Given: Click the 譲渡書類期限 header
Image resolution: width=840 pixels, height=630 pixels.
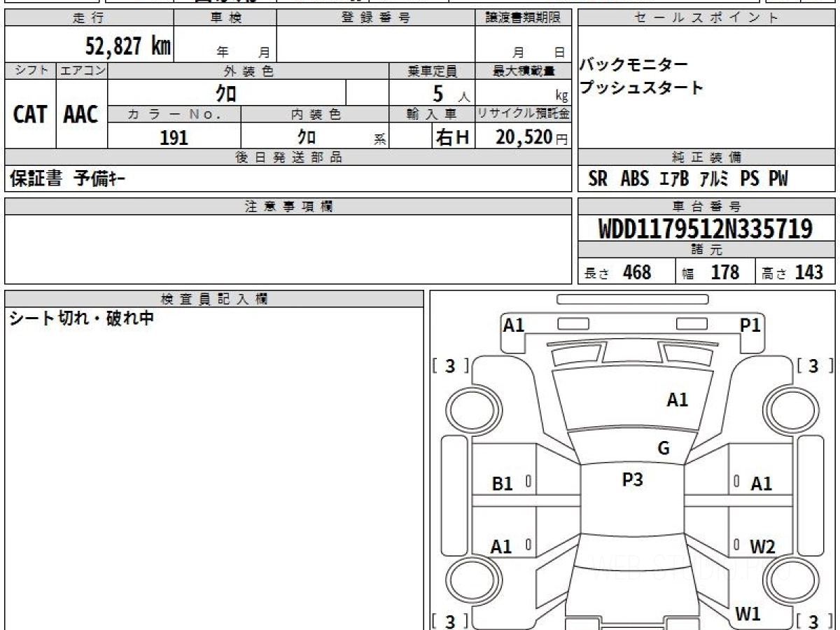Looking at the screenshot, I should pyautogui.click(x=524, y=19).
